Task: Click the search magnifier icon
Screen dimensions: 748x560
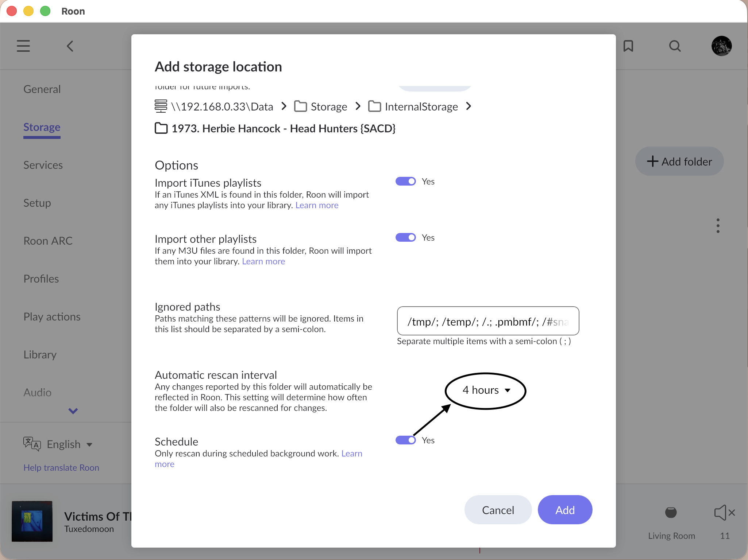Action: pos(675,46)
